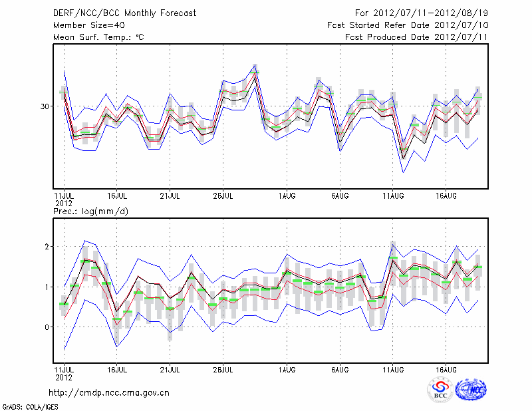
Task: Select 16JUL on the temperature chart axis
Action: pyautogui.click(x=117, y=196)
